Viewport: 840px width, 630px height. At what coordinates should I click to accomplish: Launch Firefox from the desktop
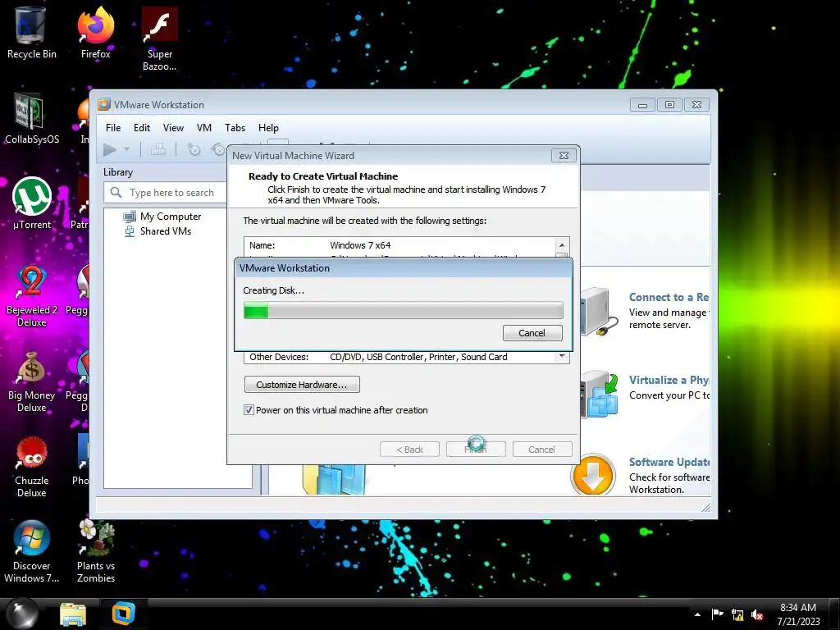(95, 33)
